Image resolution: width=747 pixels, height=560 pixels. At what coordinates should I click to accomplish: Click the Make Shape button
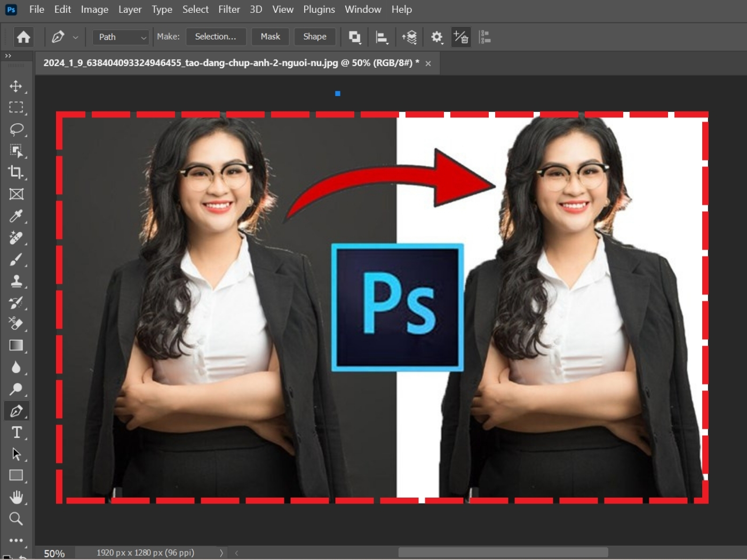[315, 37]
